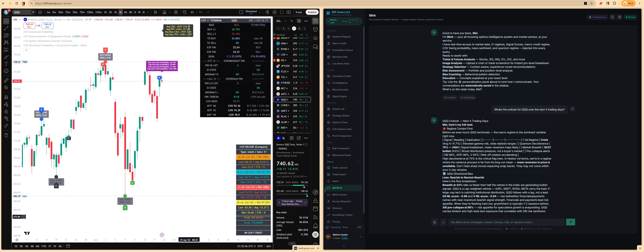Select the 1Y date range
Image resolution: width=644 pixels, height=252 pixels.
50,246
